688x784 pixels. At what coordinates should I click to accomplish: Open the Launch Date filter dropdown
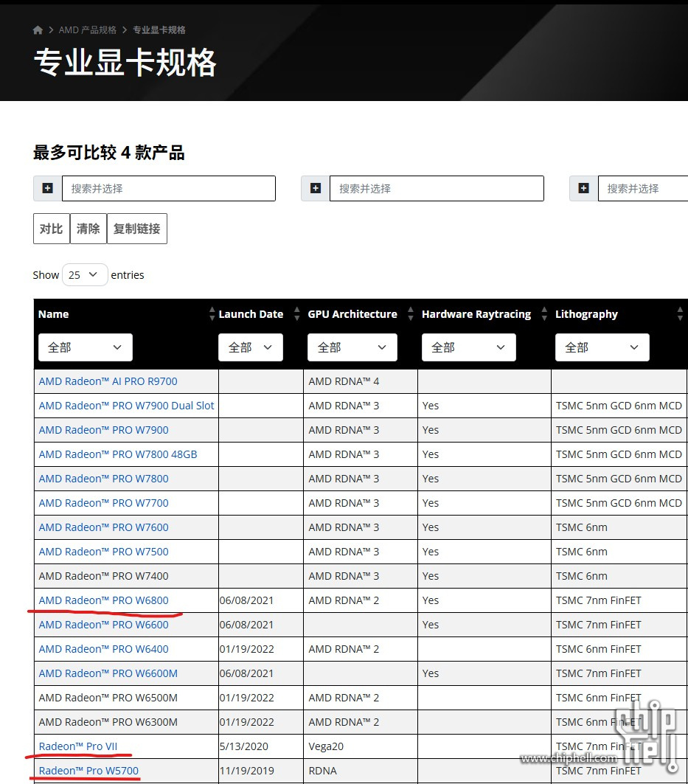coord(251,347)
